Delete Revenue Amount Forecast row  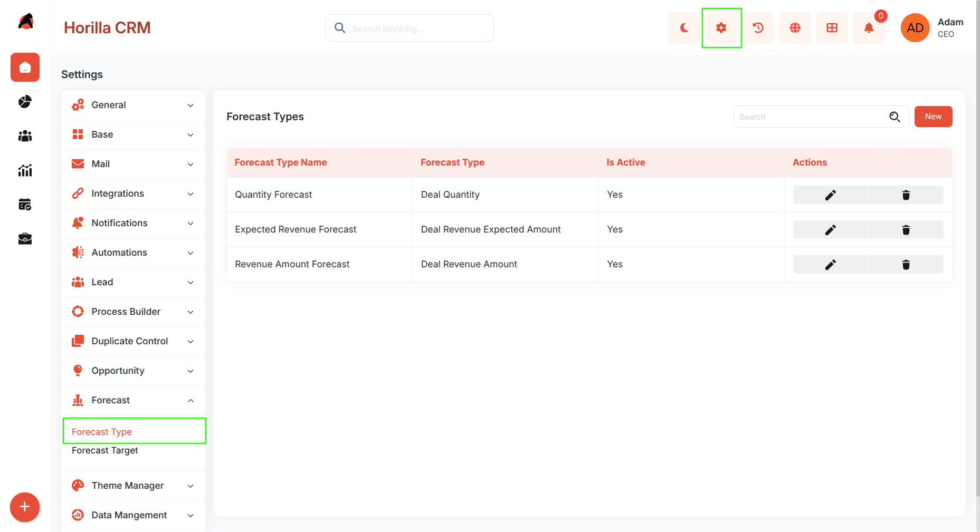(906, 265)
